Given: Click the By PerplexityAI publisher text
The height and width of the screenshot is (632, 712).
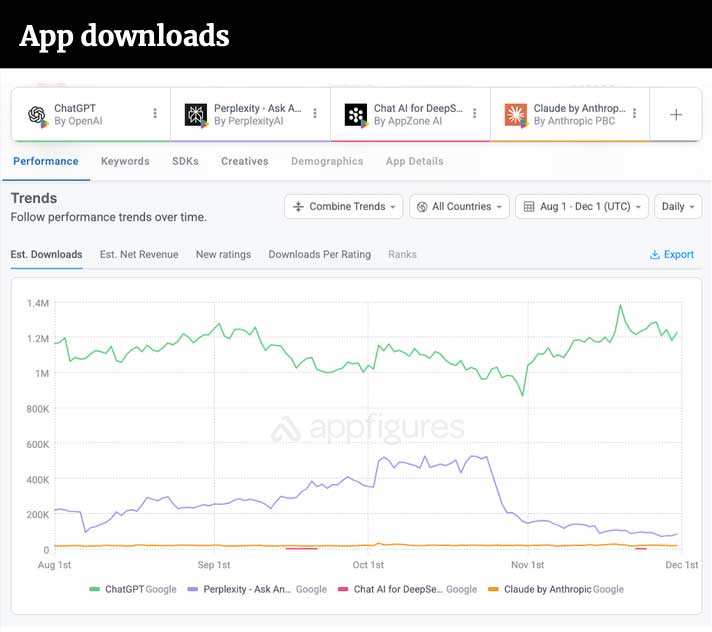Looking at the screenshot, I should point(249,121).
